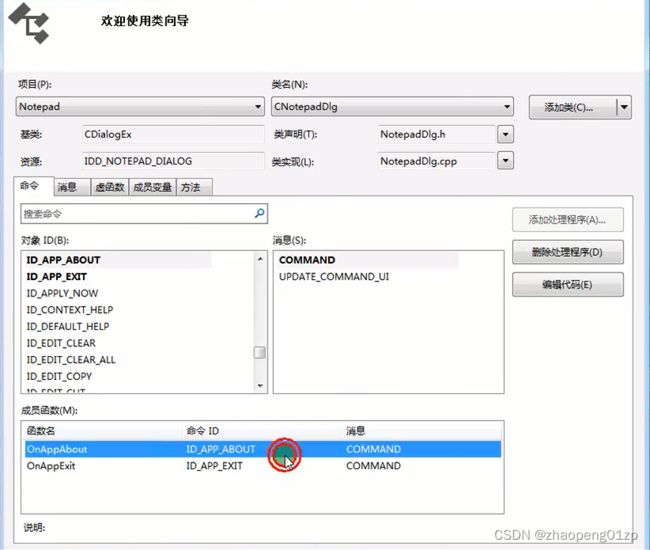The width and height of the screenshot is (650, 550).
Task: Select the OnAppAbout member function row
Action: pyautogui.click(x=263, y=449)
